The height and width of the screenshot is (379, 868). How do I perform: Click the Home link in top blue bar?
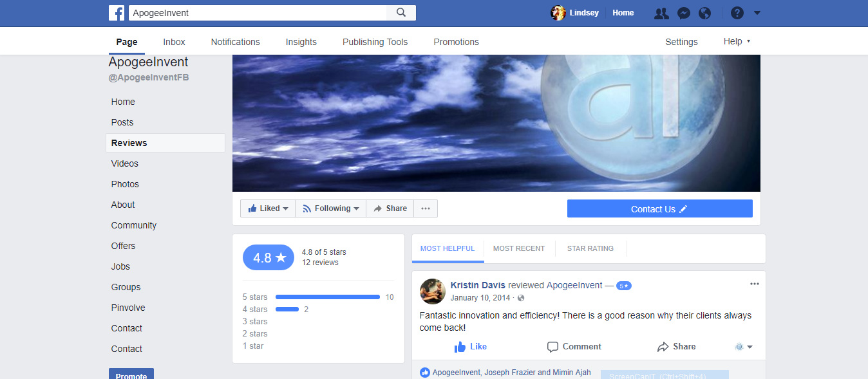tap(623, 13)
